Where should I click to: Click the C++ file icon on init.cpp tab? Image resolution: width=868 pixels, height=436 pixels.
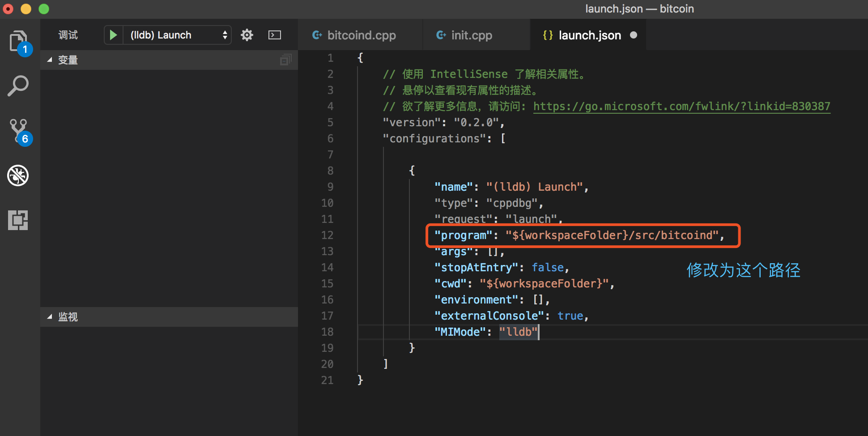pos(441,35)
